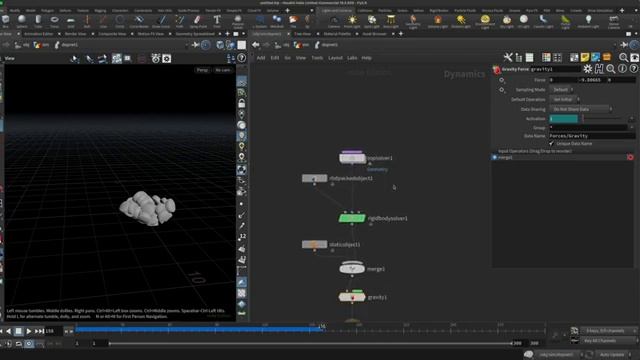The image size is (640, 360).
Task: Select the Box shelf tool
Action: pyautogui.click(x=6, y=21)
